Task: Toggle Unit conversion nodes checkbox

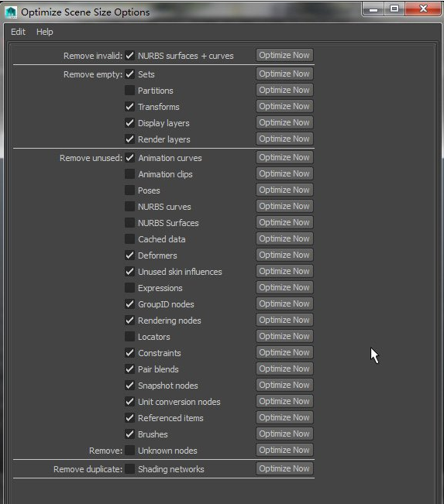Action: (129, 402)
